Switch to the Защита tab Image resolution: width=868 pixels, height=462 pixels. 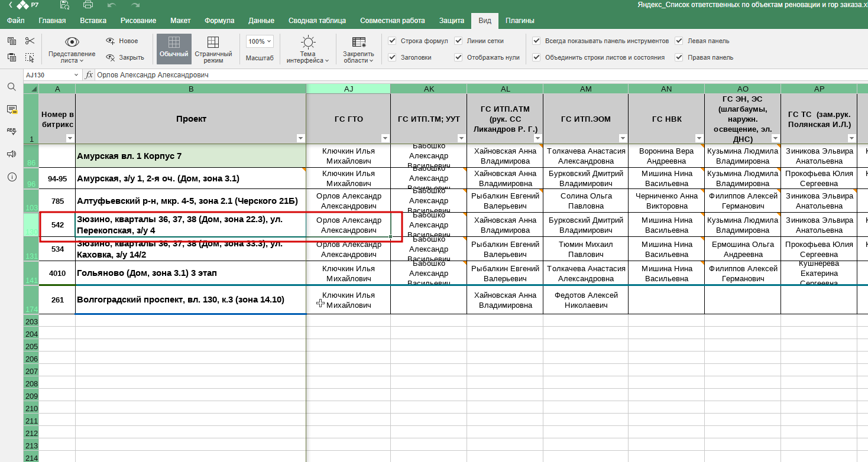[452, 21]
